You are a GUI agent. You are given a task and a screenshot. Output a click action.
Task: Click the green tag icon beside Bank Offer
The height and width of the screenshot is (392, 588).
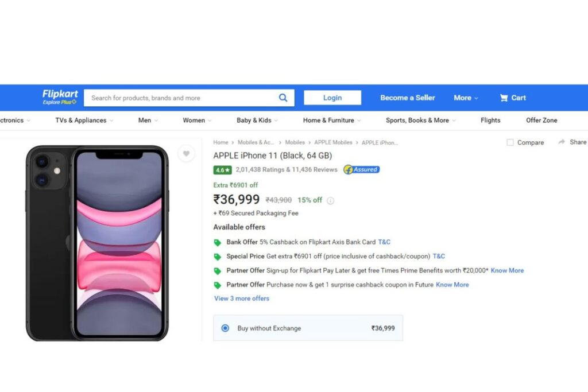tap(217, 243)
